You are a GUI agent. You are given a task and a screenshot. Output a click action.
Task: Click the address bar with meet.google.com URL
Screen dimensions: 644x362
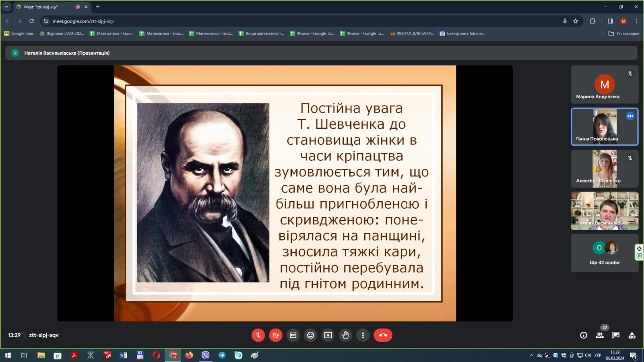point(302,21)
